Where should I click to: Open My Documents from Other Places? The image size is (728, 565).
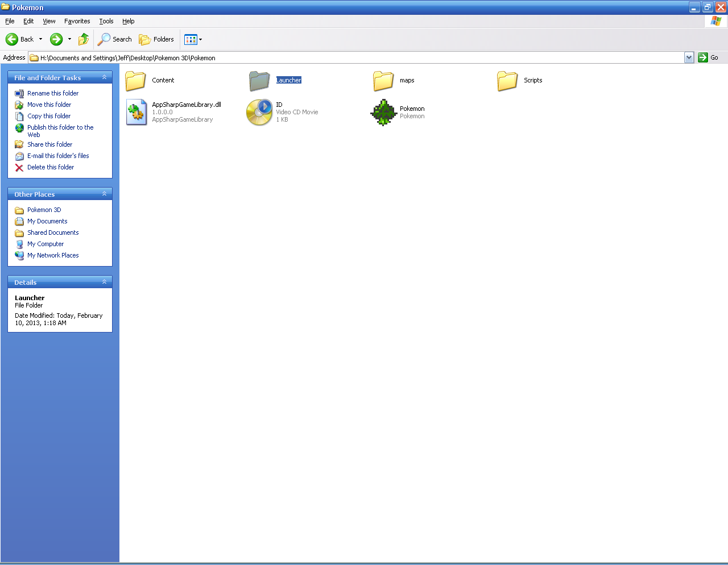click(x=47, y=221)
